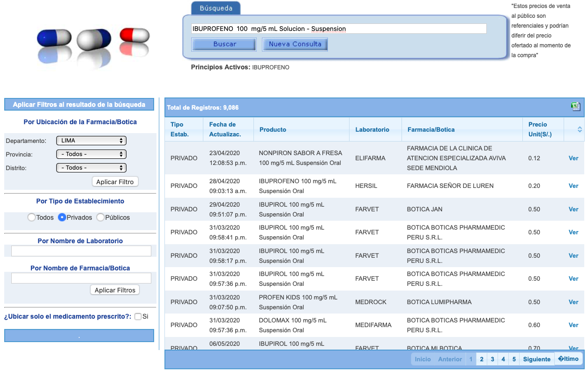Select the Todos establishment radio button
This screenshot has width=588, height=381.
[31, 217]
